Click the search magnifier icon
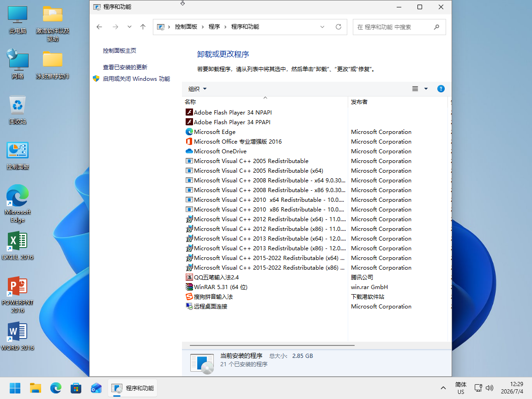This screenshot has height=399, width=532. click(x=436, y=27)
